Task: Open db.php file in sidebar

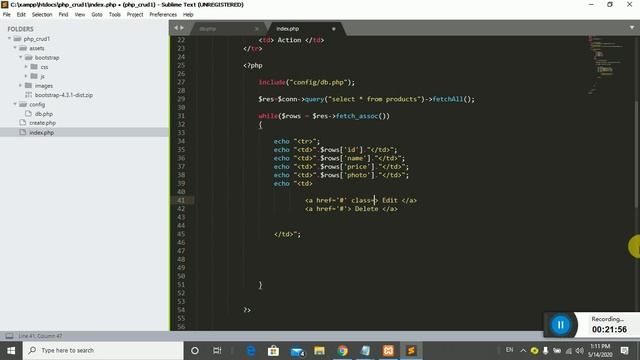Action: [x=44, y=113]
